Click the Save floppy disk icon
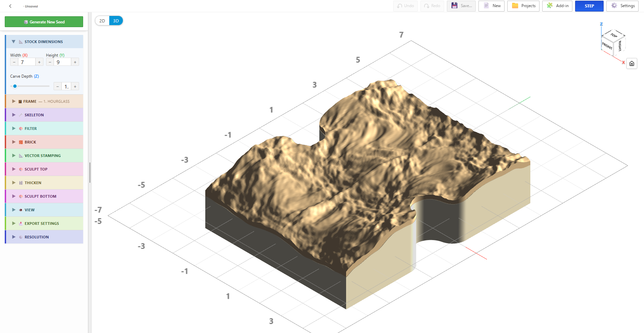This screenshot has width=644, height=333. [454, 6]
